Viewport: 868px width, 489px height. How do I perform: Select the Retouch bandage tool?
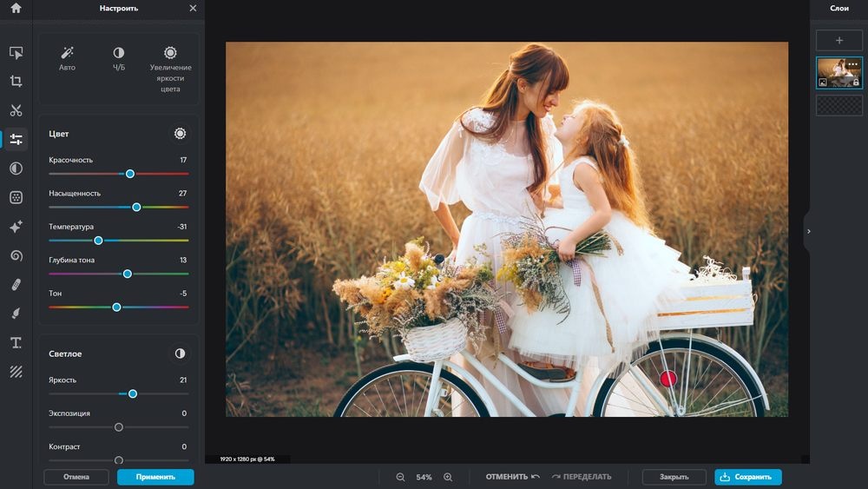[x=16, y=284]
